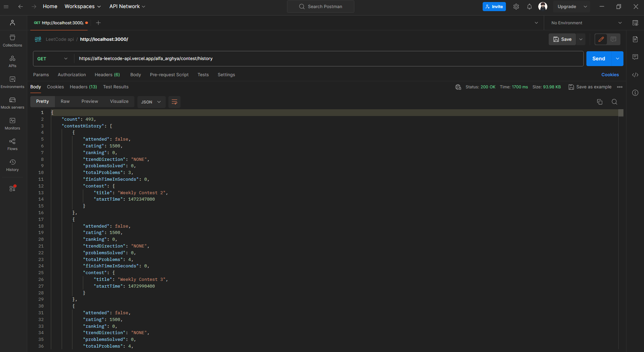
Task: Open Collections in the sidebar
Action: [12, 40]
